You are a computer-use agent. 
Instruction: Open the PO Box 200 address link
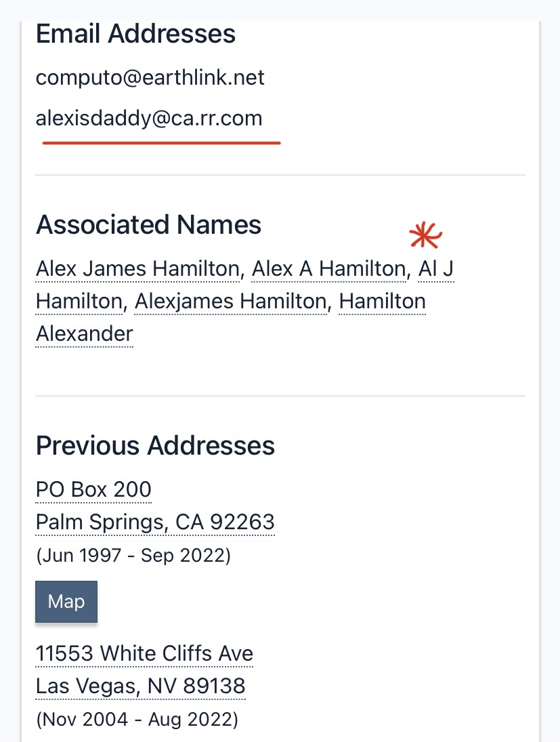(93, 489)
